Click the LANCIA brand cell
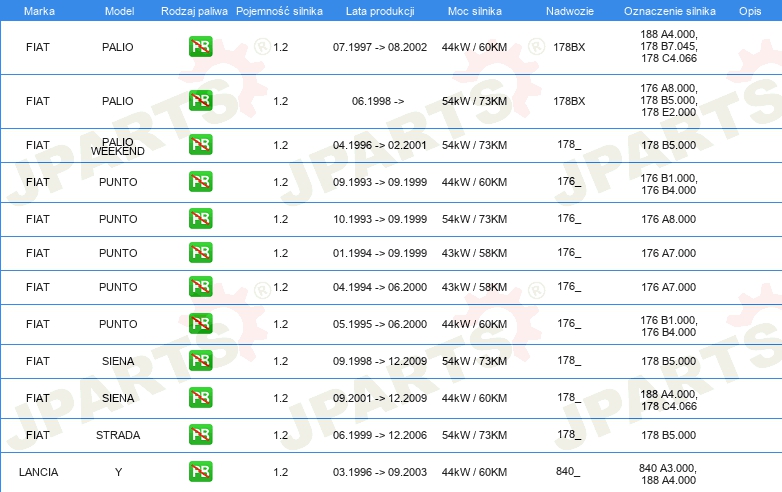The width and height of the screenshot is (782, 492). click(x=38, y=472)
